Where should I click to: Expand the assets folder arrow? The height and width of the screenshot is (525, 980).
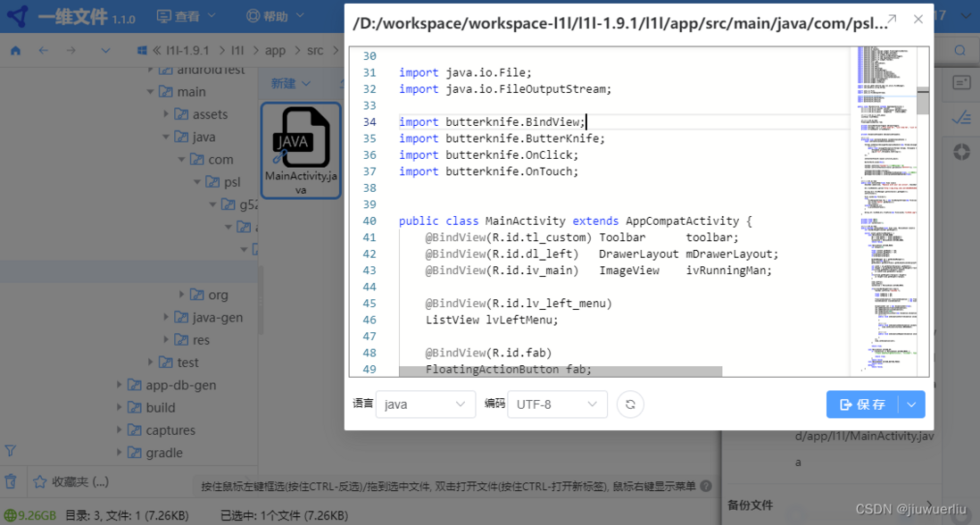pyautogui.click(x=166, y=114)
